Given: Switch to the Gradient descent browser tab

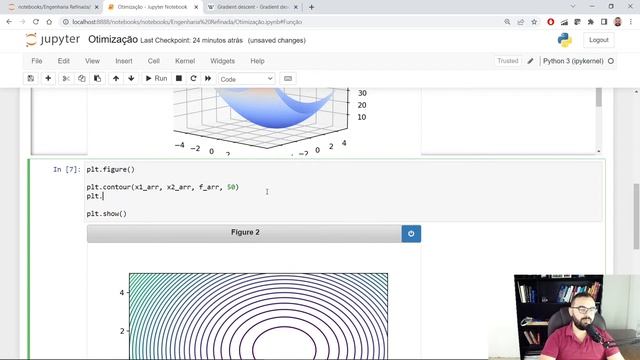Looking at the screenshot, I should click(x=252, y=7).
